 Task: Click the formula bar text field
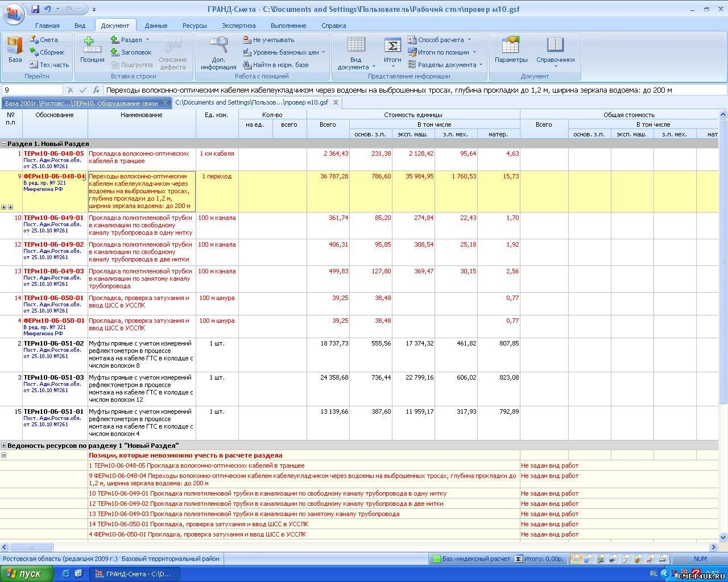coord(398,90)
